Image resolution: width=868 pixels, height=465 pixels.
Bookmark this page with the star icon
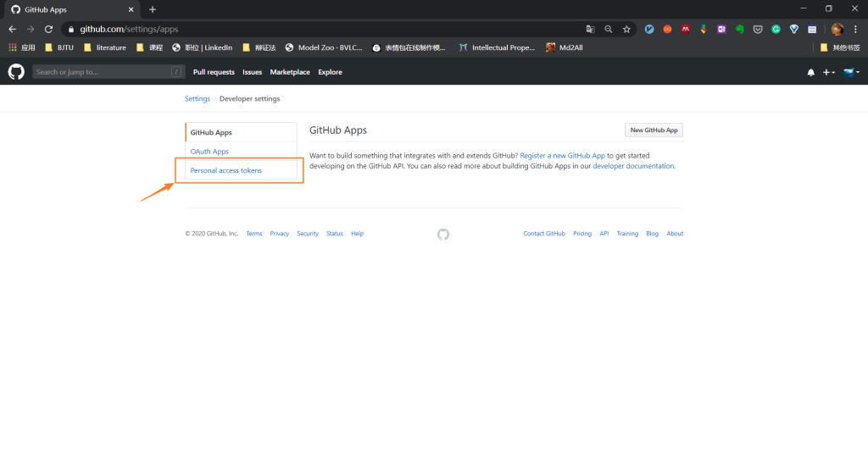pyautogui.click(x=626, y=30)
